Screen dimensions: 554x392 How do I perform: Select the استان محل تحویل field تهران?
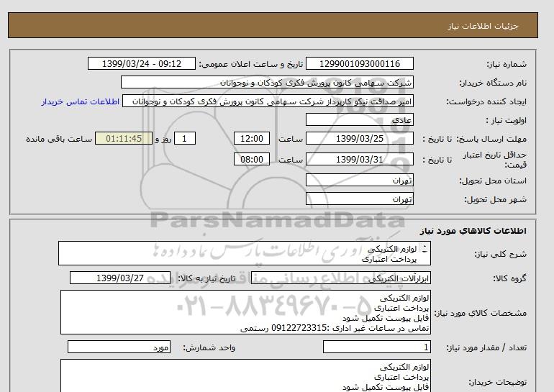click(359, 180)
